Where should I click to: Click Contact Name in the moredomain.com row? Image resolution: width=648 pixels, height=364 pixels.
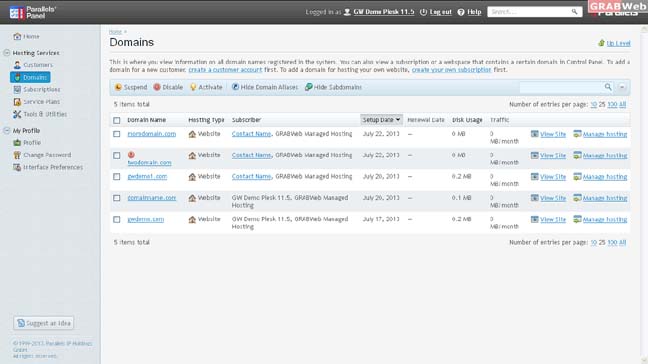251,134
